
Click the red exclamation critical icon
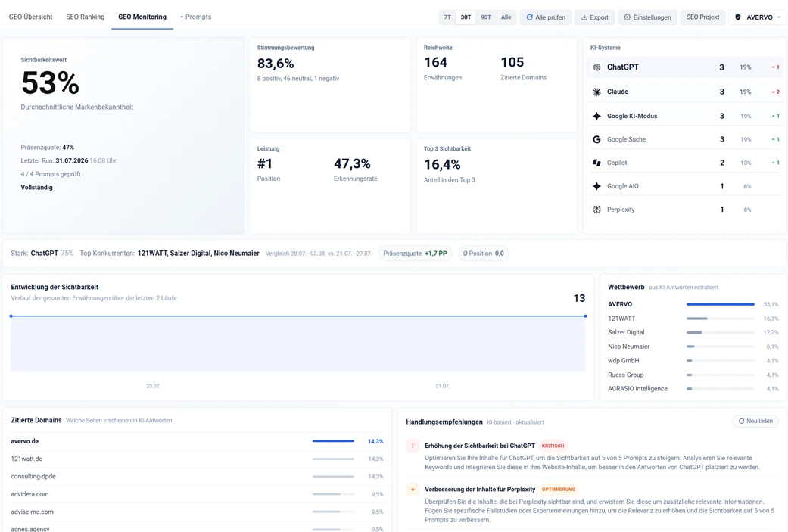tap(413, 446)
